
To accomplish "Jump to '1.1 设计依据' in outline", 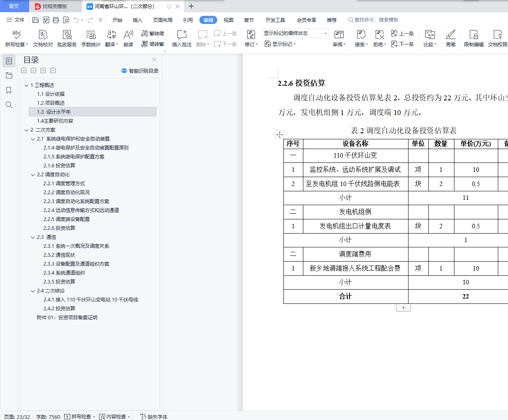I will pos(51,94).
